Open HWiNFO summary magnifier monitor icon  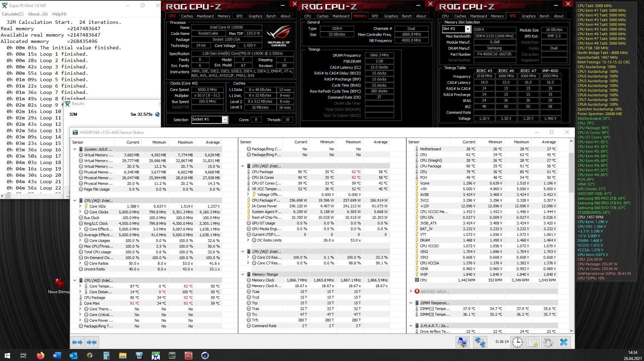click(x=462, y=342)
